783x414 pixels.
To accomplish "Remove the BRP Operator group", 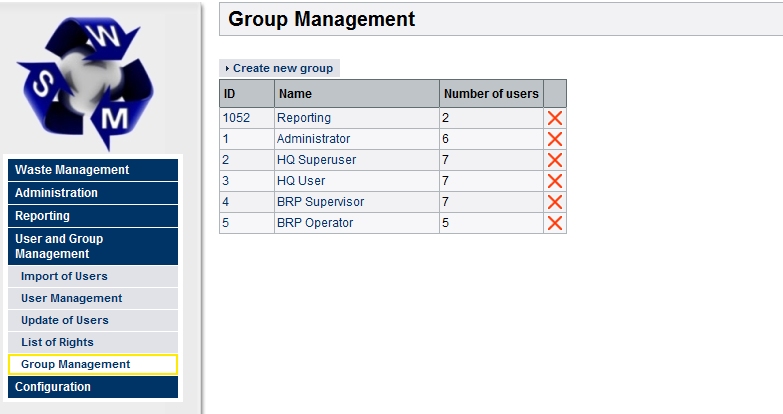I will (x=555, y=223).
